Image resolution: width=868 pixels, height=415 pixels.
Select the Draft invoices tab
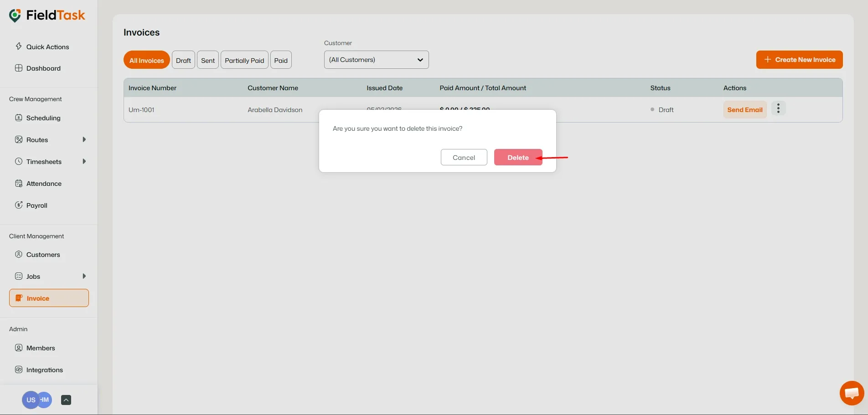pyautogui.click(x=183, y=60)
